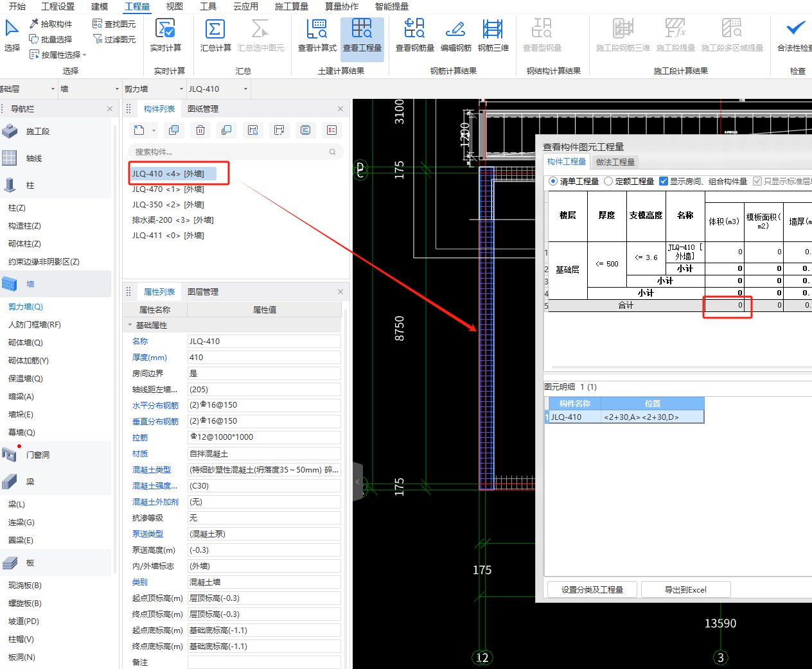Screen dimensions: 812x669
Task: Open the 查找图元 tool
Action: pyautogui.click(x=114, y=24)
